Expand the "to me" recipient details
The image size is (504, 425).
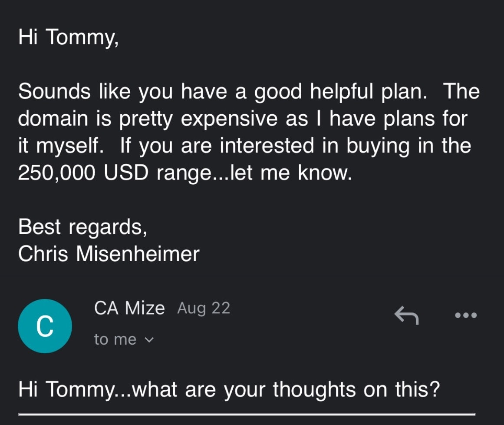pos(124,339)
